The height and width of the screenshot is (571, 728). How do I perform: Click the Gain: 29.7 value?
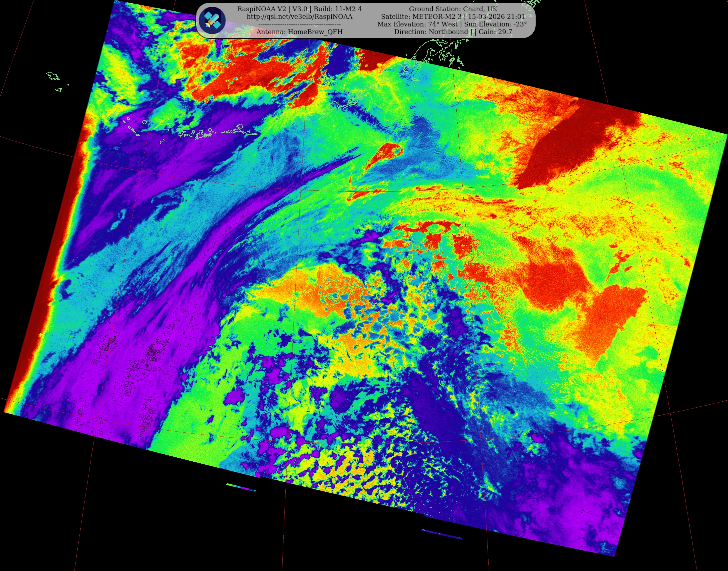click(495, 32)
